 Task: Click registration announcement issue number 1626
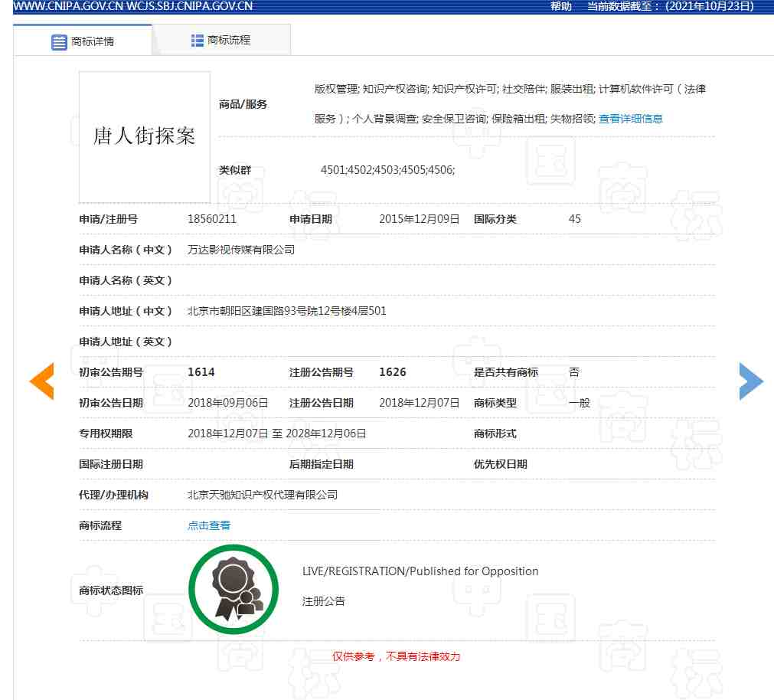tap(393, 372)
